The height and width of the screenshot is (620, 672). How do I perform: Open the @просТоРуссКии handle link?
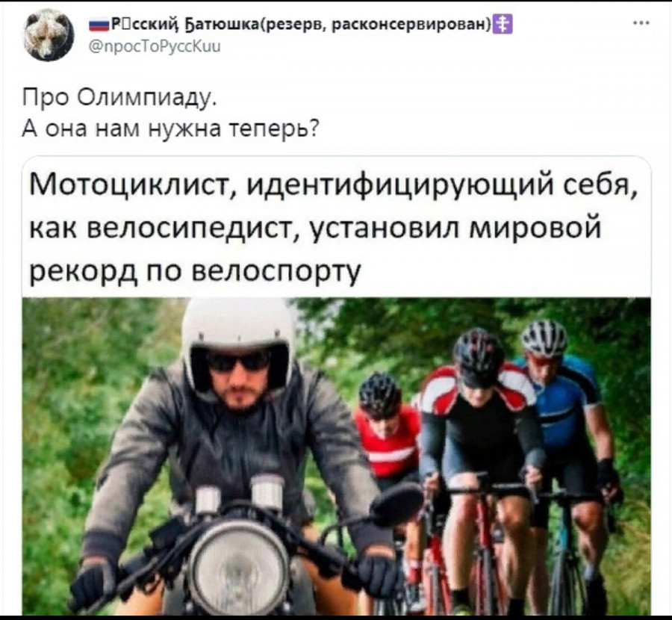coord(155,46)
